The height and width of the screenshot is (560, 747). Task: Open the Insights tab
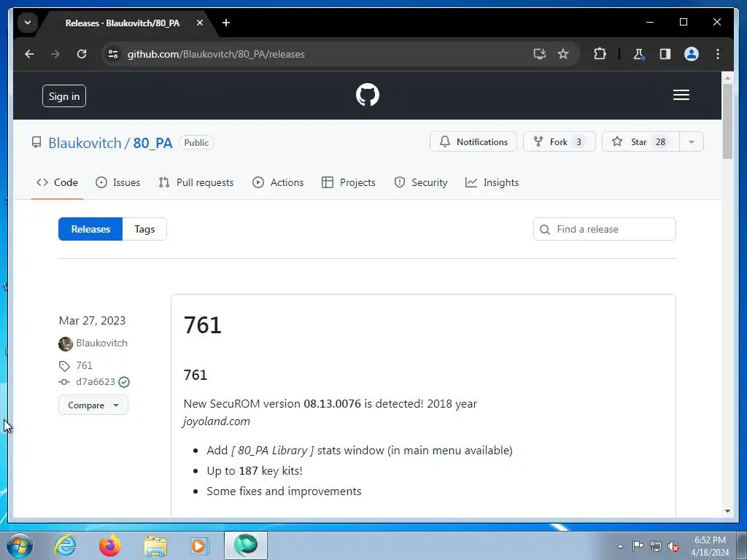click(x=492, y=182)
